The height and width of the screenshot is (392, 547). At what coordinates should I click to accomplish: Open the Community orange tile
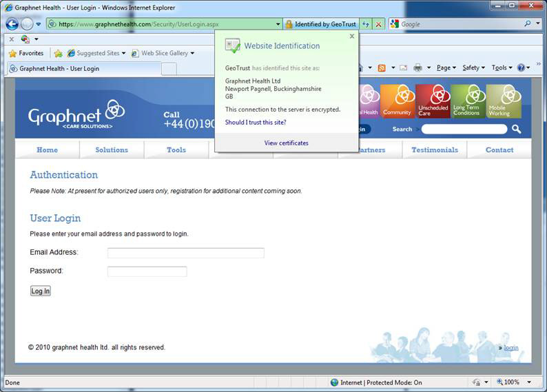pyautogui.click(x=397, y=101)
